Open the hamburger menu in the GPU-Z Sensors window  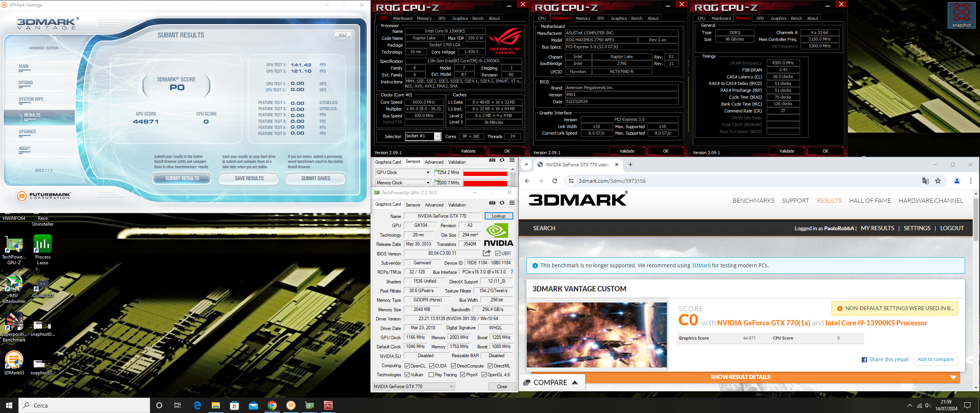pos(512,160)
